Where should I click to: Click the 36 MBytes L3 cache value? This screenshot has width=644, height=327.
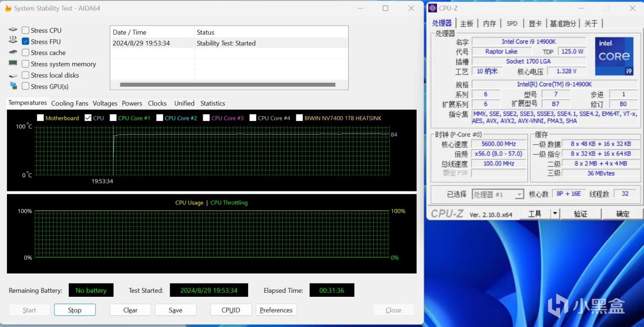click(x=601, y=173)
